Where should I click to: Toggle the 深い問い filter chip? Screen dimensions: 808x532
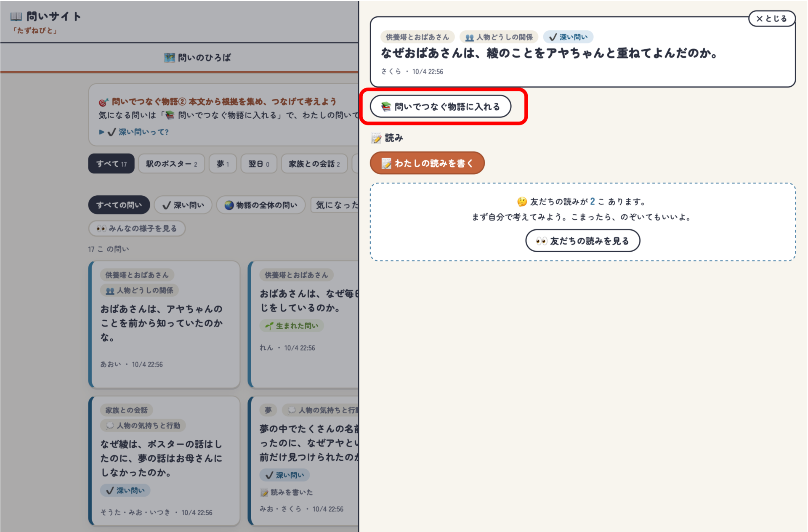click(183, 205)
